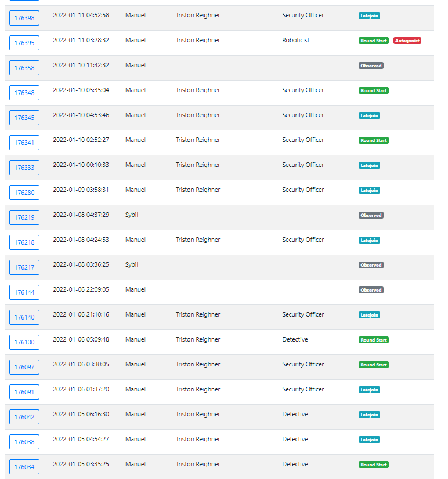The width and height of the screenshot is (448, 479).
Task: Select round 176091 ID button
Action: (24, 392)
